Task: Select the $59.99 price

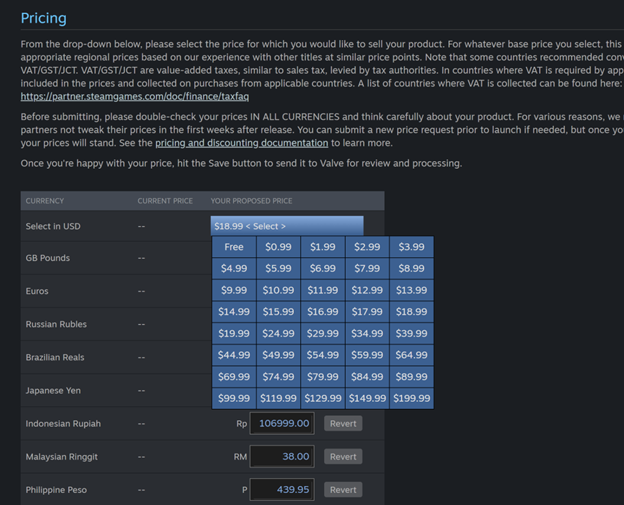Action: [x=367, y=355]
